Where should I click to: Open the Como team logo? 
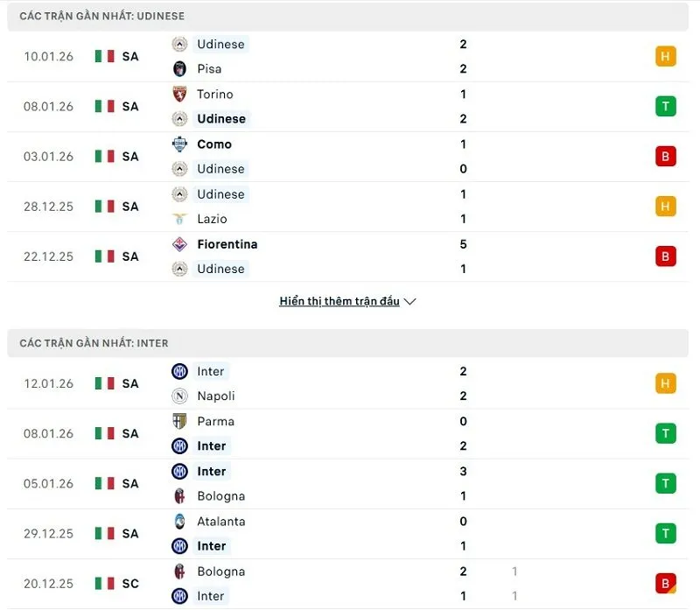point(180,144)
